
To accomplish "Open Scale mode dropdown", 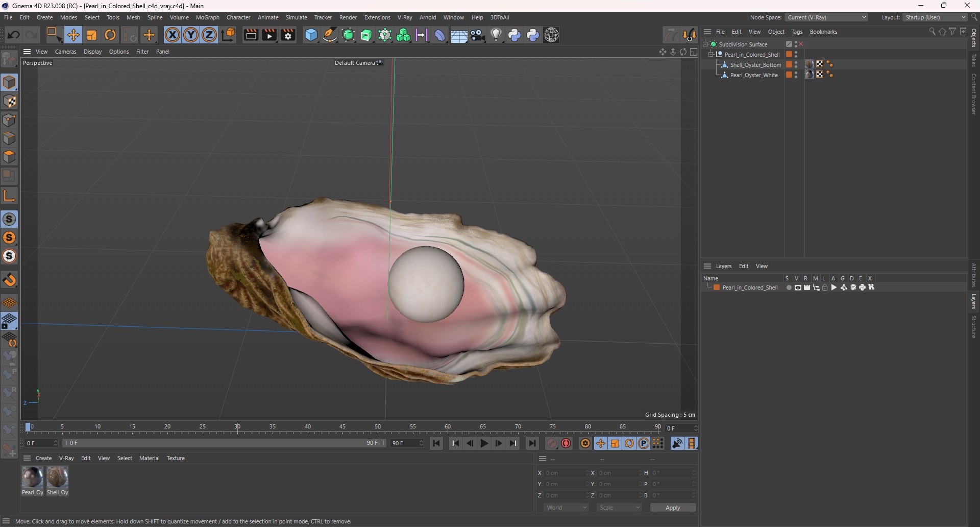I will point(620,508).
